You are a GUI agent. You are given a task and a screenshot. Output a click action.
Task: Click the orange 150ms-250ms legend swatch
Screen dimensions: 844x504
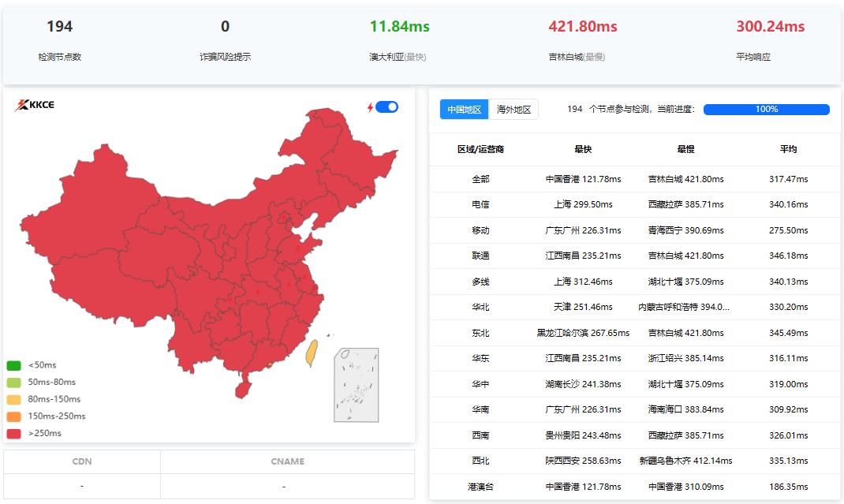pos(13,416)
